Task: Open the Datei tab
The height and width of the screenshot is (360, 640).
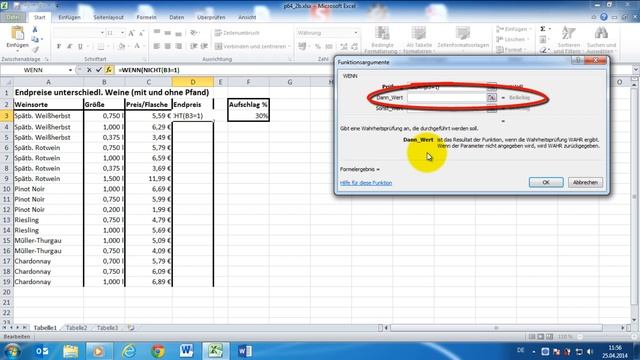Action: pyautogui.click(x=13, y=17)
